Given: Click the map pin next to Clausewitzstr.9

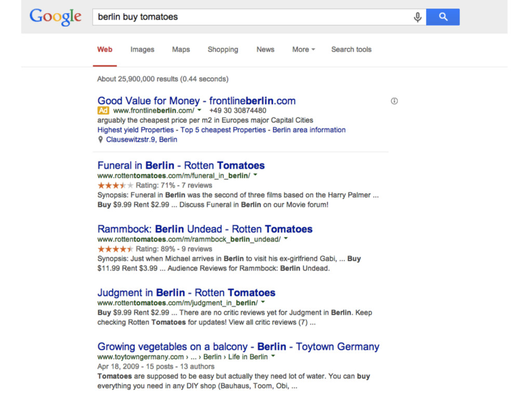Looking at the screenshot, I should (x=100, y=139).
